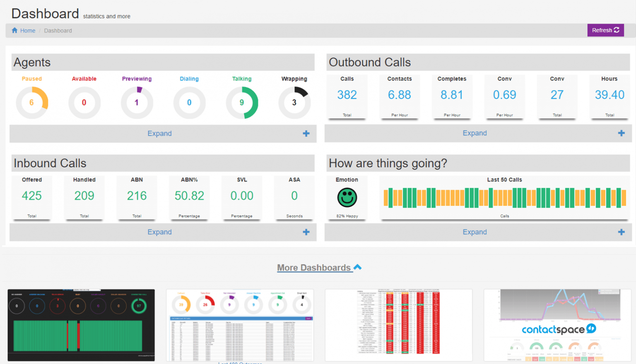636x364 pixels.
Task: Click the Wrapping agents black donut gauge
Action: point(294,103)
